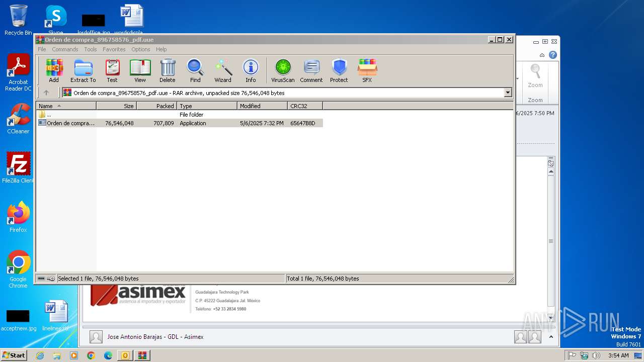Open the Commands menu
Screen dimensions: 644x362
click(65, 49)
